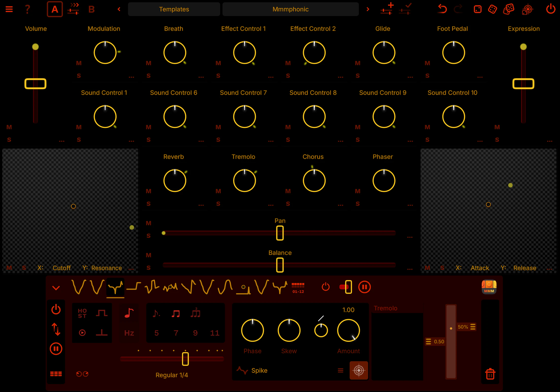Delete modulator with trash icon
Screen dimensions: 560x392
(490, 374)
